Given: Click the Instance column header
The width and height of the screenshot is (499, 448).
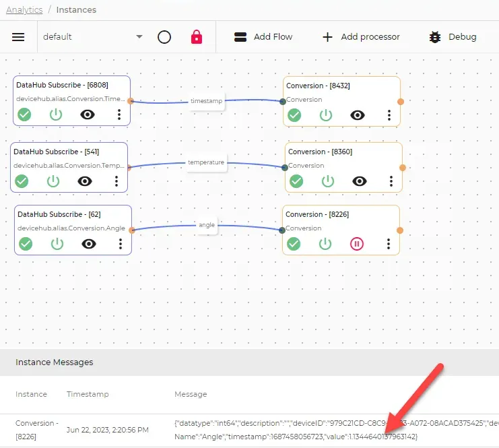Looking at the screenshot, I should (31, 394).
